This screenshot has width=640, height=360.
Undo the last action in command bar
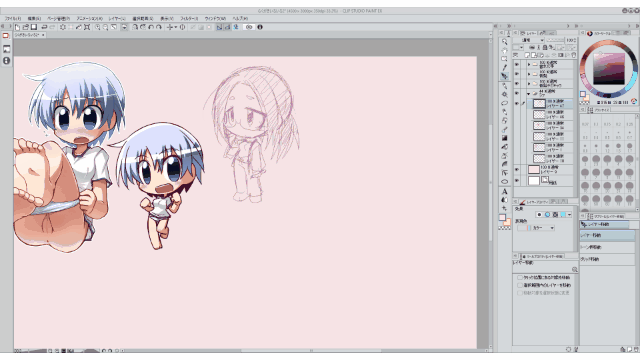pyautogui.click(x=44, y=27)
